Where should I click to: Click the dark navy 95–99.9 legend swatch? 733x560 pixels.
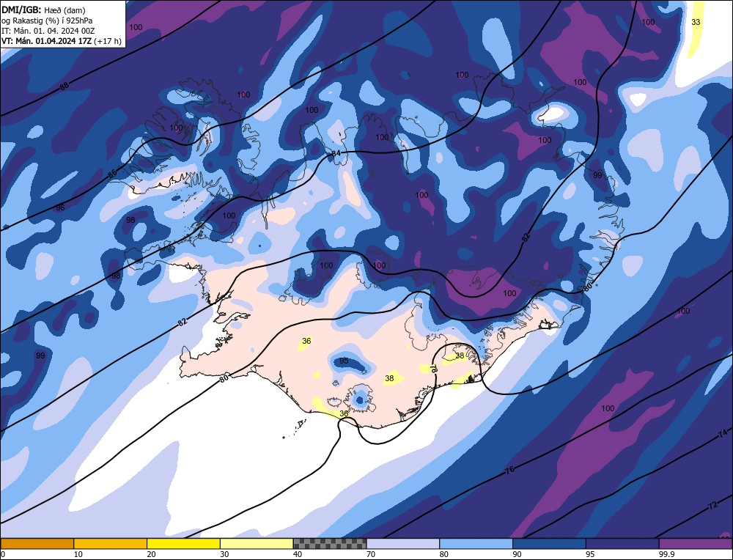click(622, 543)
